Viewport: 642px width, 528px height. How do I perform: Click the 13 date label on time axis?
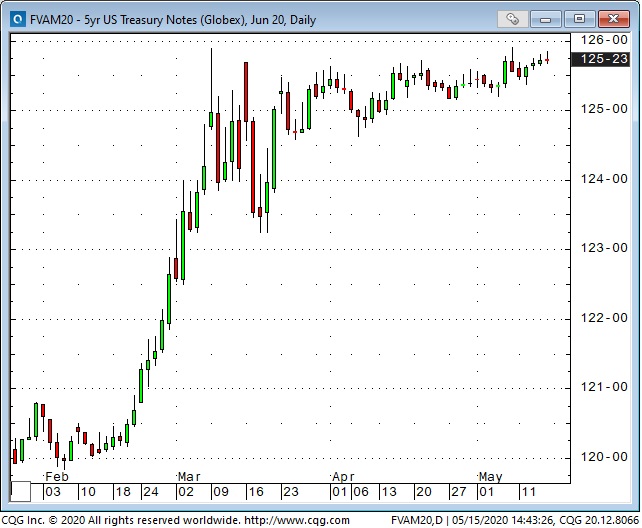(x=389, y=492)
